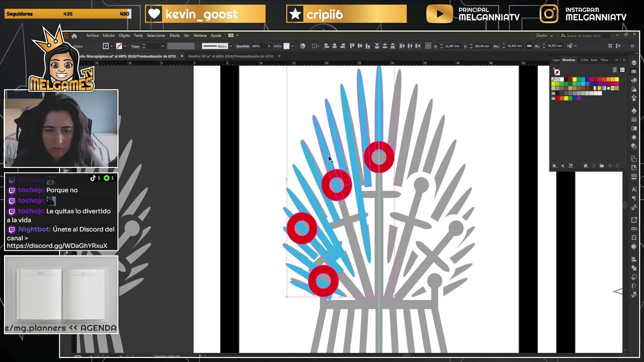The height and width of the screenshot is (362, 644).
Task: Align selection horizontal center
Action: coord(335,46)
